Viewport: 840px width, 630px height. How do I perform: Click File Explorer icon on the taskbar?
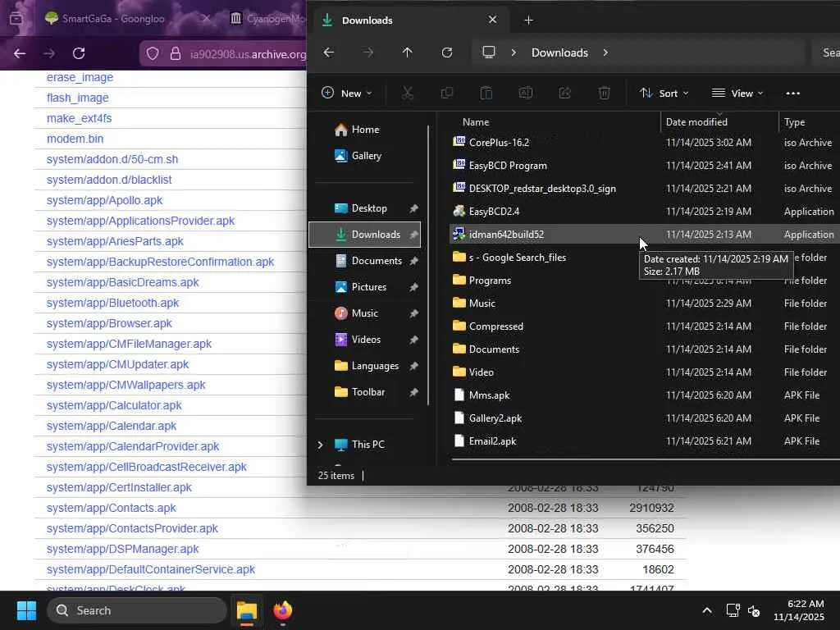(x=247, y=610)
